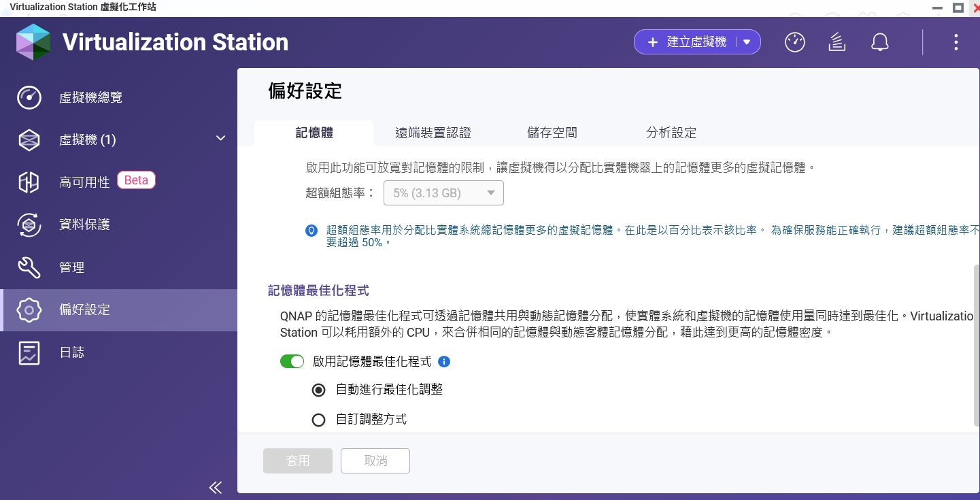Screen dimensions: 980x500
Task: Click the lightbulb hint icon for 超額組態率
Action: [311, 231]
